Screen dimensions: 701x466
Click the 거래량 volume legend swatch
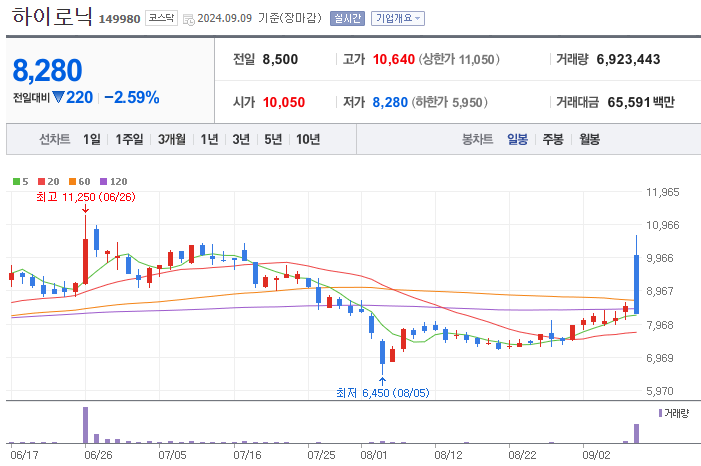[660, 413]
